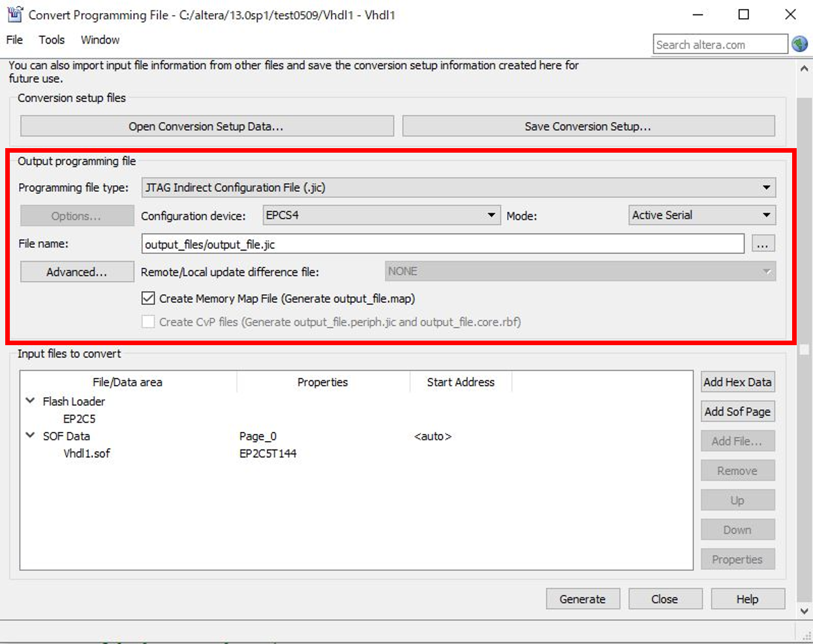Minimize the Convert Programming File window
Screen dimensions: 813x644
(x=698, y=14)
